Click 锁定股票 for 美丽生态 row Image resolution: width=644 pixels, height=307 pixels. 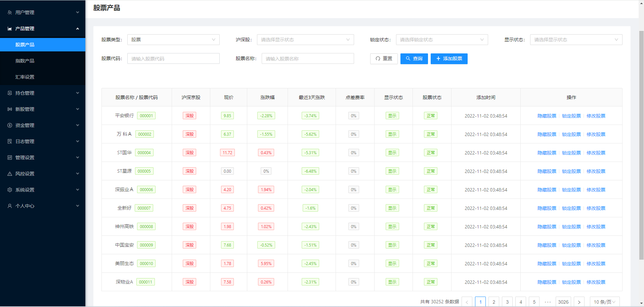tap(571, 264)
